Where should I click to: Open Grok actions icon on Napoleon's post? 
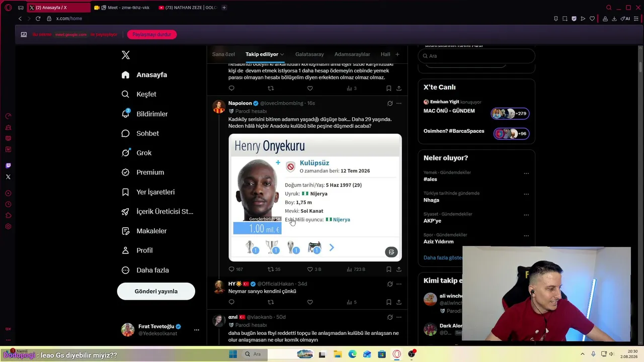pos(390,103)
